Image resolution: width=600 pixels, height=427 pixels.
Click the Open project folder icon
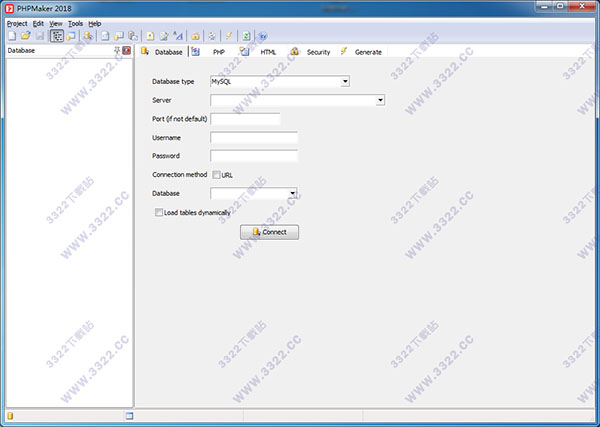(x=26, y=36)
